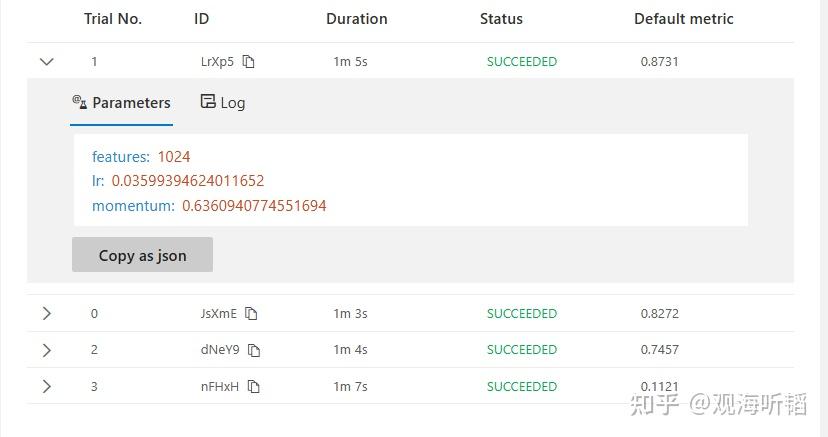The image size is (828, 437).
Task: Click the Trial No. column header
Action: coord(113,19)
